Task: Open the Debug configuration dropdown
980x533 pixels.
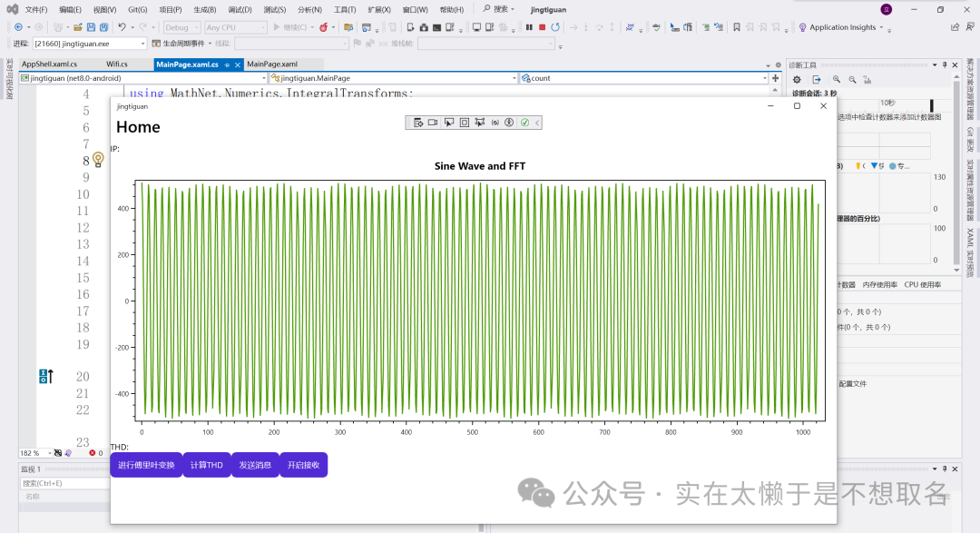Action: [181, 27]
